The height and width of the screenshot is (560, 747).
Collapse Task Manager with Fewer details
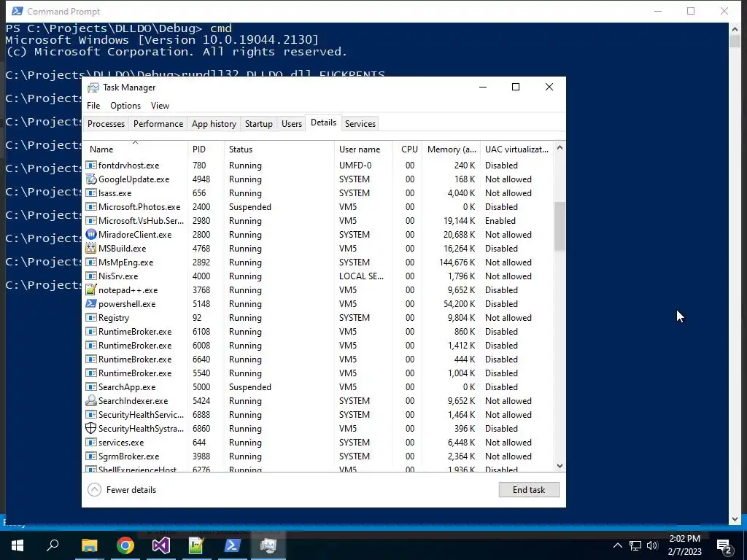pyautogui.click(x=123, y=490)
